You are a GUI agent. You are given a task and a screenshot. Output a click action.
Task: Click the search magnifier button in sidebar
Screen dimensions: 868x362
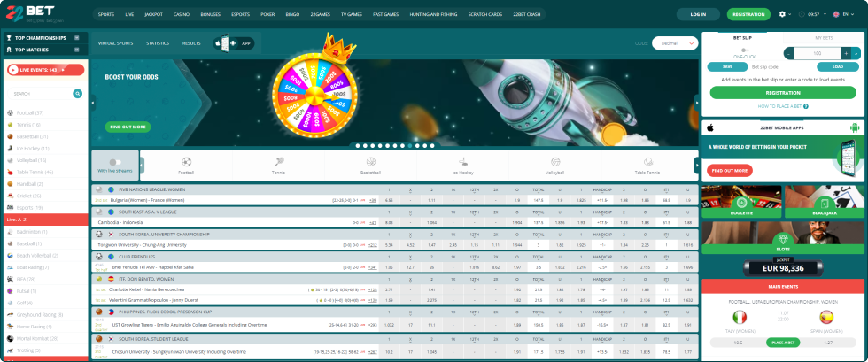[78, 94]
